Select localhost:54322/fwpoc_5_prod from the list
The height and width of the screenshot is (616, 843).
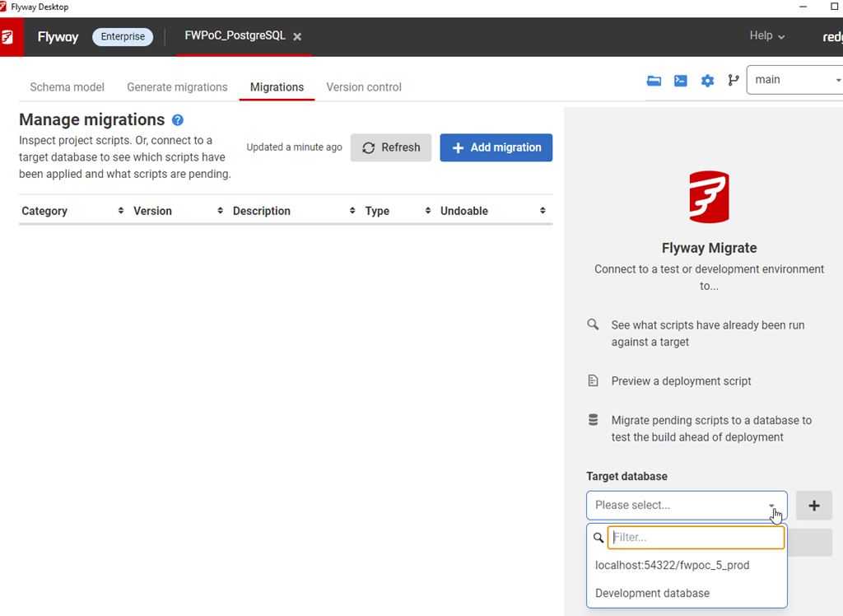tap(672, 566)
